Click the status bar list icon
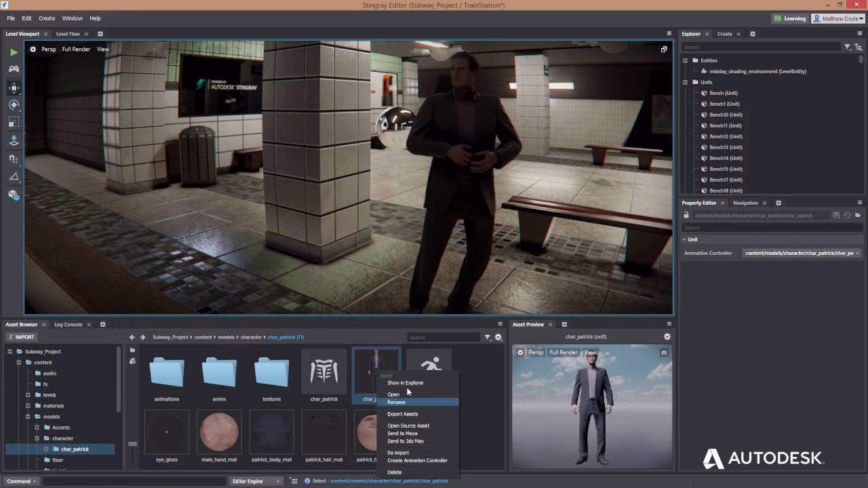The image size is (868, 488). 294,481
